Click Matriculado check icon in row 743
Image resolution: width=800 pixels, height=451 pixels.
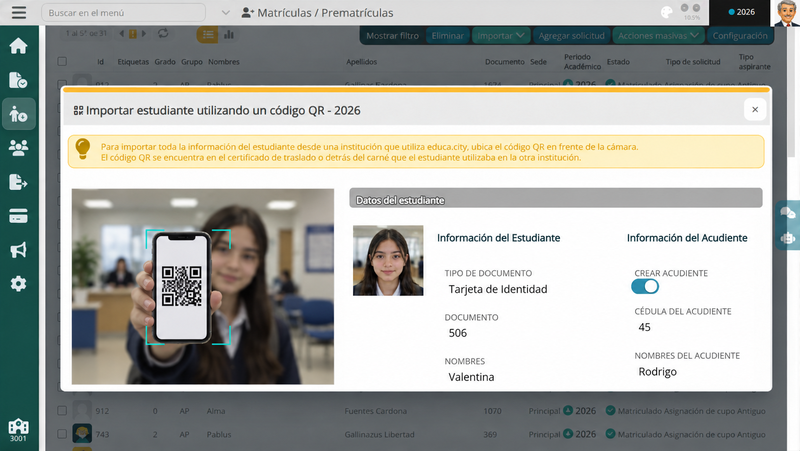(610, 434)
